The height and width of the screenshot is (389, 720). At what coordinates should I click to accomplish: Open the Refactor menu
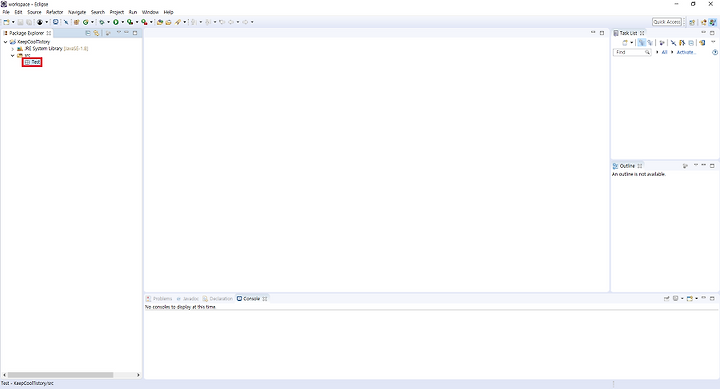pos(55,12)
